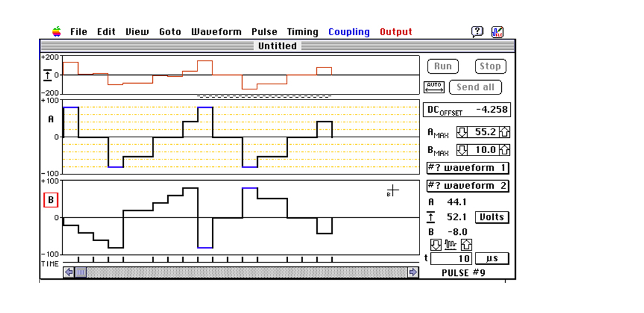Open the File menu
Viewport: 644px width, 313px height.
point(79,31)
